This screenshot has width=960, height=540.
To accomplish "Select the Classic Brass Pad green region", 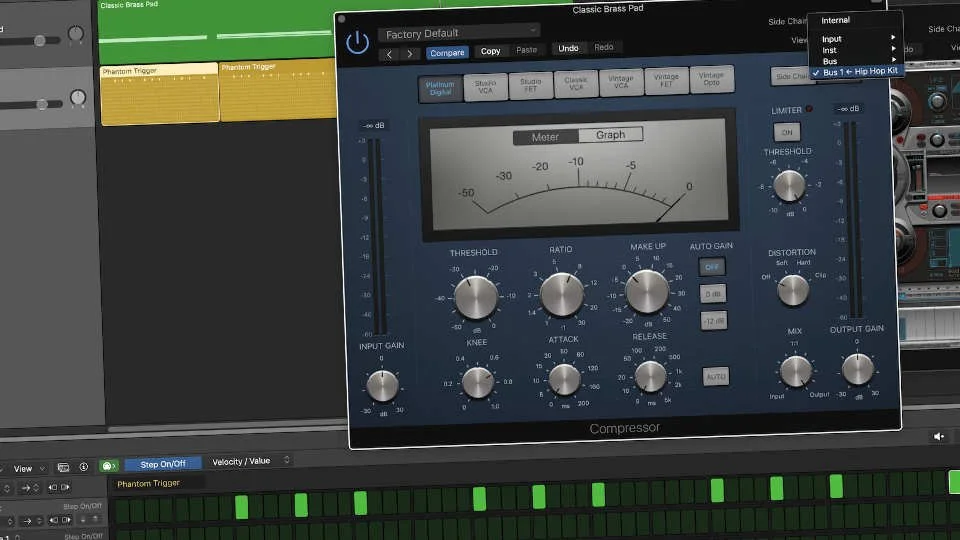I will pyautogui.click(x=217, y=31).
